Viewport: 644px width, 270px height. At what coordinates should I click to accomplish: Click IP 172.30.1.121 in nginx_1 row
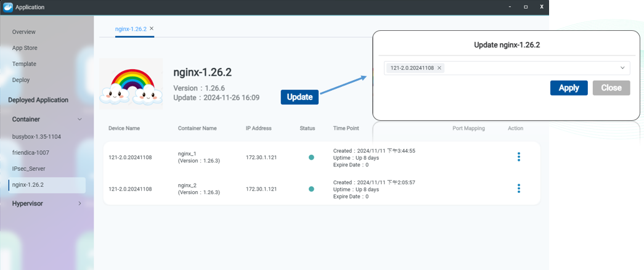pyautogui.click(x=261, y=157)
